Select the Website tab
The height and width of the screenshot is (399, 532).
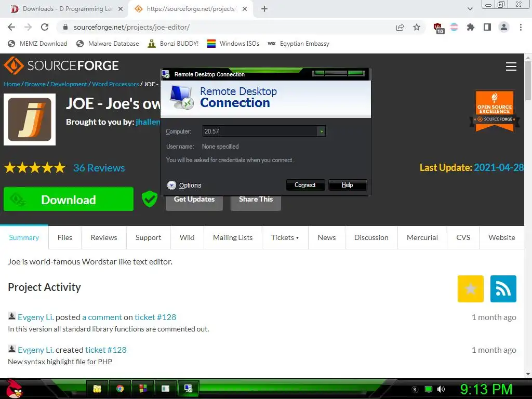(502, 237)
